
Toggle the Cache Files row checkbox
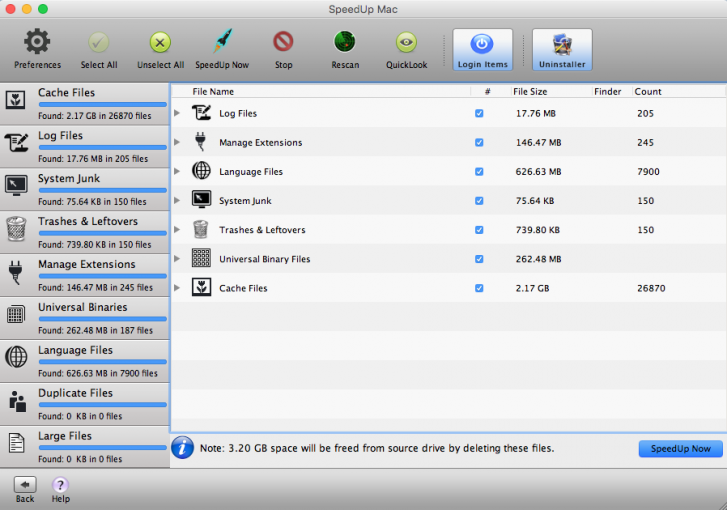tap(480, 288)
